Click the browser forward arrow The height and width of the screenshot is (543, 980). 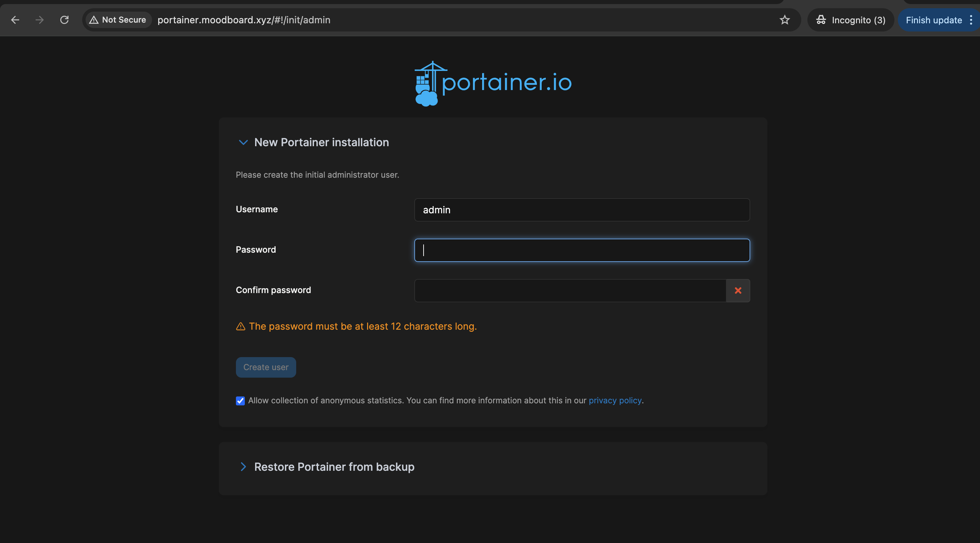point(40,20)
